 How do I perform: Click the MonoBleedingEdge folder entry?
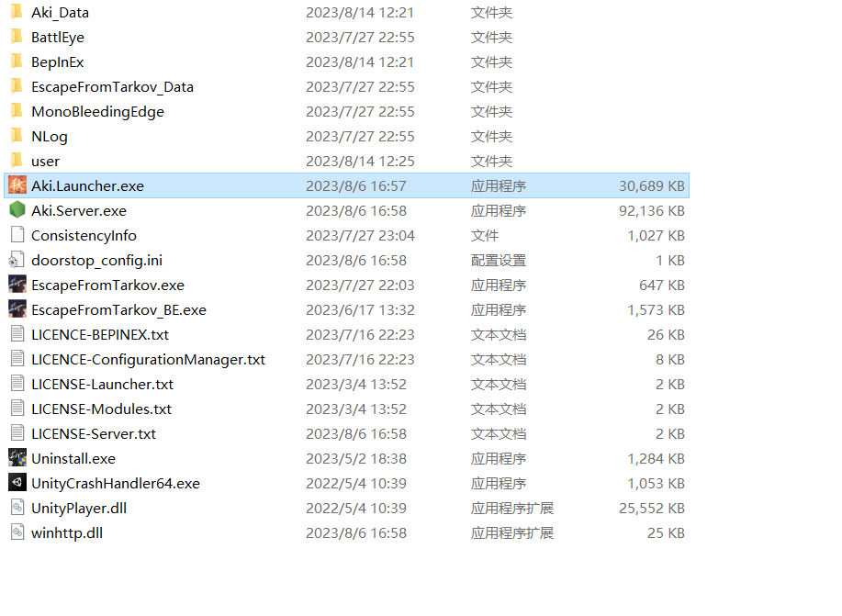(x=97, y=112)
